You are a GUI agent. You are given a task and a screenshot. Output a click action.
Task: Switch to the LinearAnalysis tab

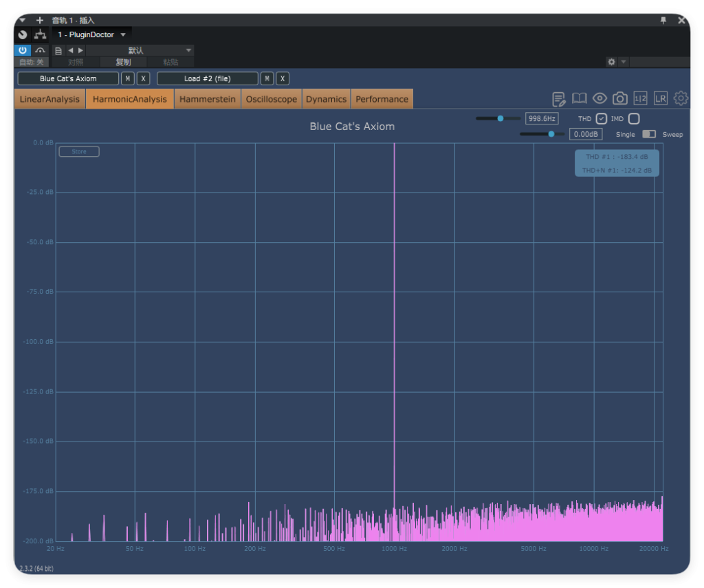pos(49,99)
